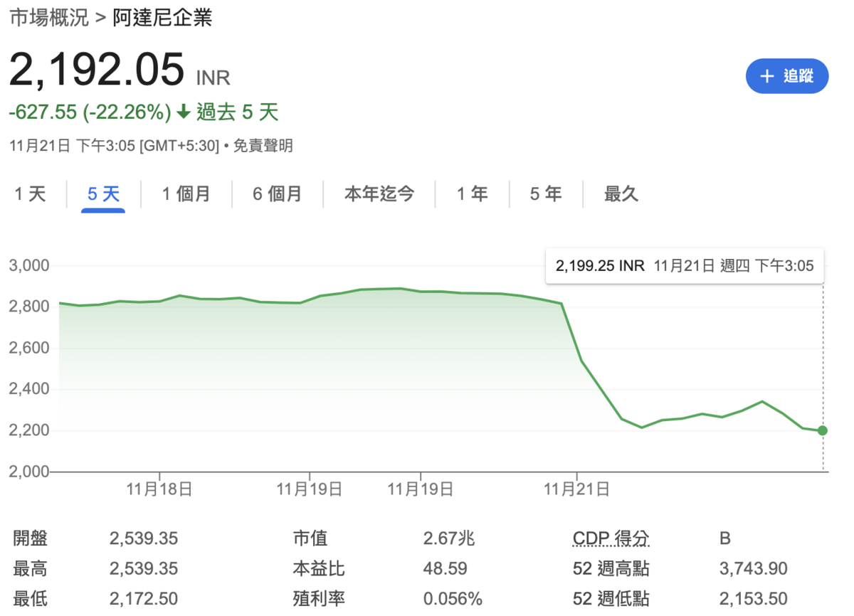
Task: Open the 免責聲明 disclaimer link
Action: 263,147
